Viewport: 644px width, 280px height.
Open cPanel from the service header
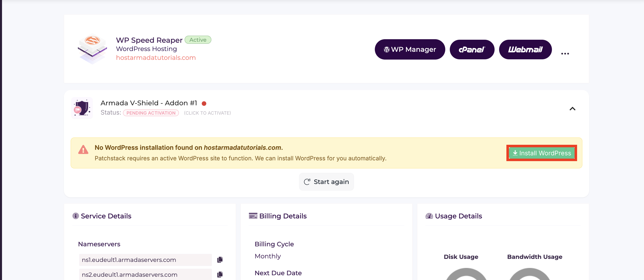pos(472,49)
